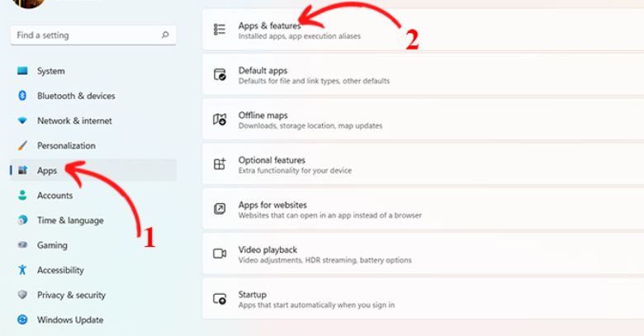Click the user profile picture
The image size is (644, 336).
click(x=29, y=3)
